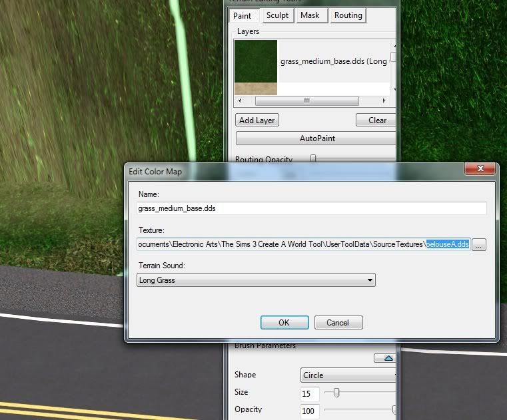
Task: Switch to the Sculpt tab
Action: (277, 15)
